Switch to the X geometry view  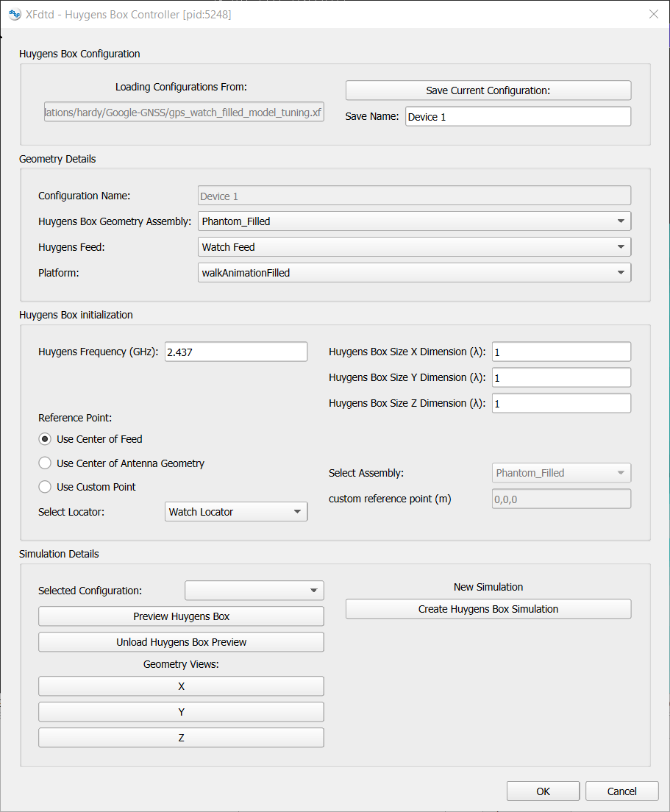(x=181, y=686)
